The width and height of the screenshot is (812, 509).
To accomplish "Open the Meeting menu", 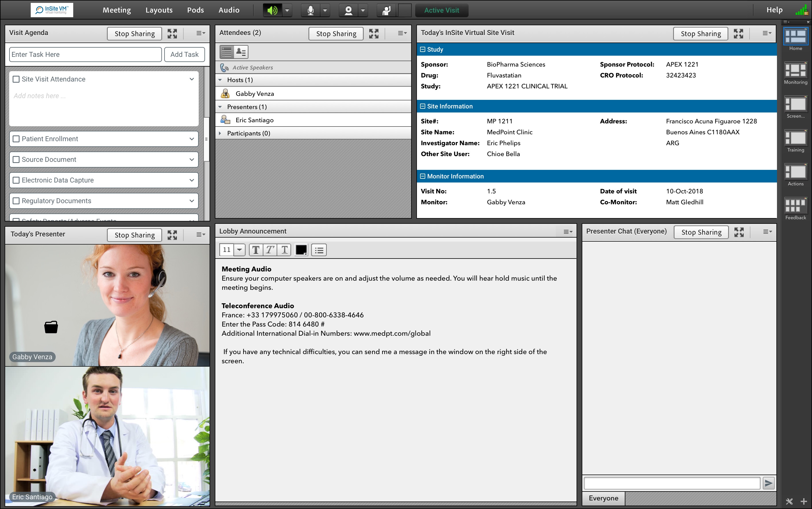I will point(117,10).
